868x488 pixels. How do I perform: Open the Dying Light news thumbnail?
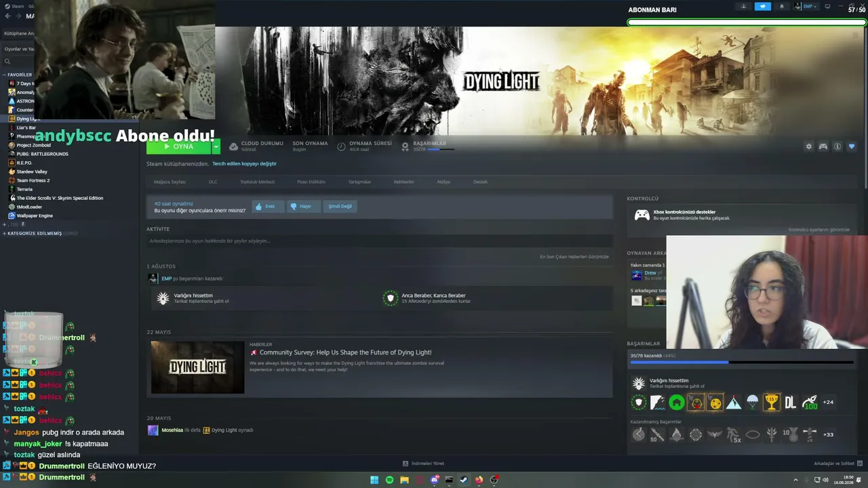point(197,367)
